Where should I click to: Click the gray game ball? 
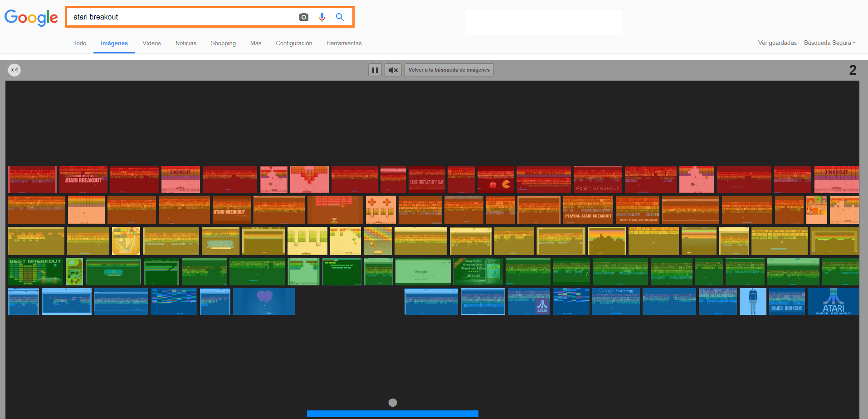pyautogui.click(x=393, y=403)
